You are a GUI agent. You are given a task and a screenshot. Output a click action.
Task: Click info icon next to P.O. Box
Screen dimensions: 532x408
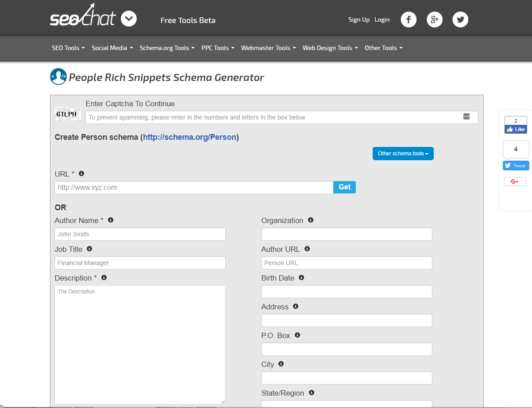click(x=297, y=335)
